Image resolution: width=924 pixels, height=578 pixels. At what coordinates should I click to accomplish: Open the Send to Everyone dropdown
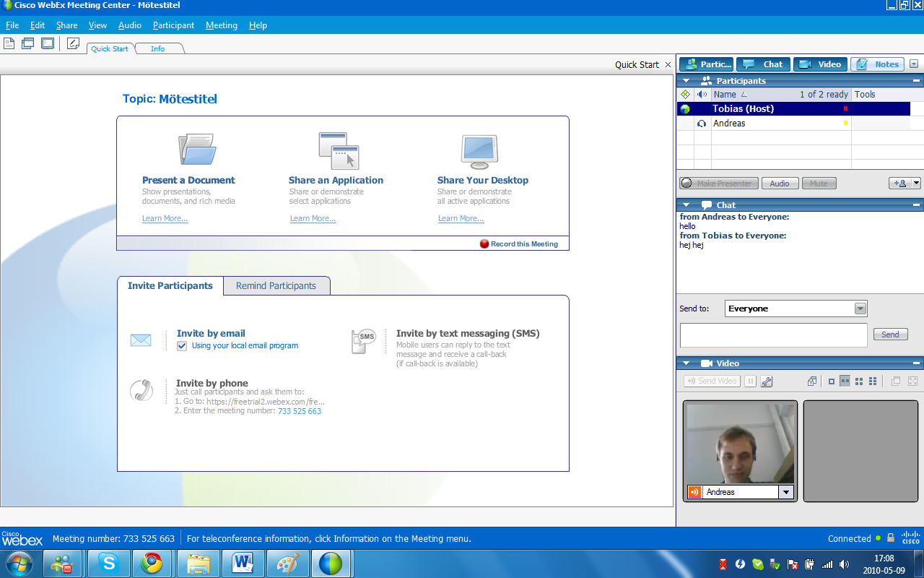[860, 309]
